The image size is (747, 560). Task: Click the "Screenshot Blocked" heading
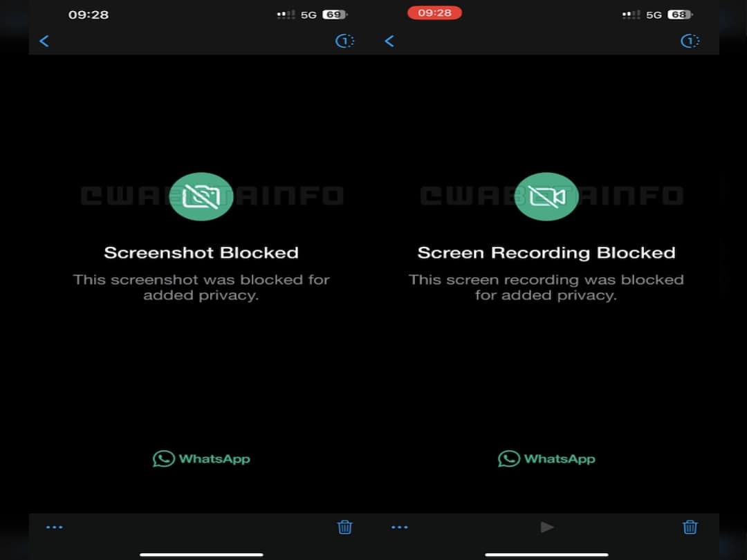click(201, 253)
